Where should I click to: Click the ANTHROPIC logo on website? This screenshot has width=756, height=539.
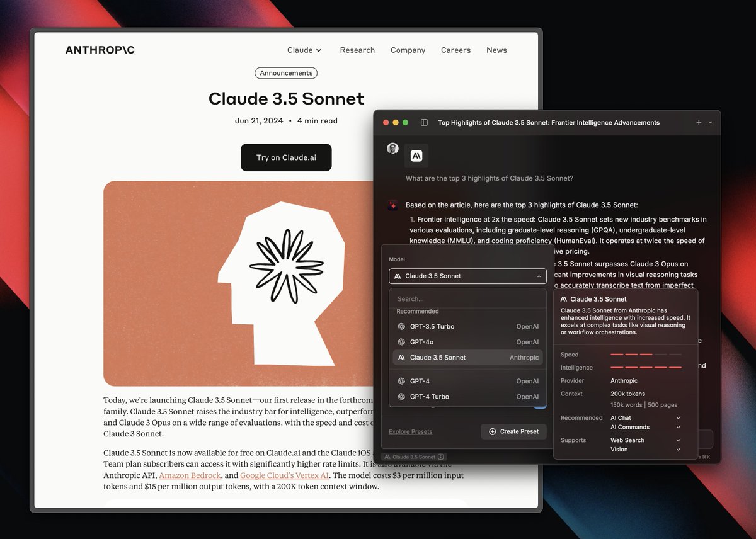tap(100, 50)
